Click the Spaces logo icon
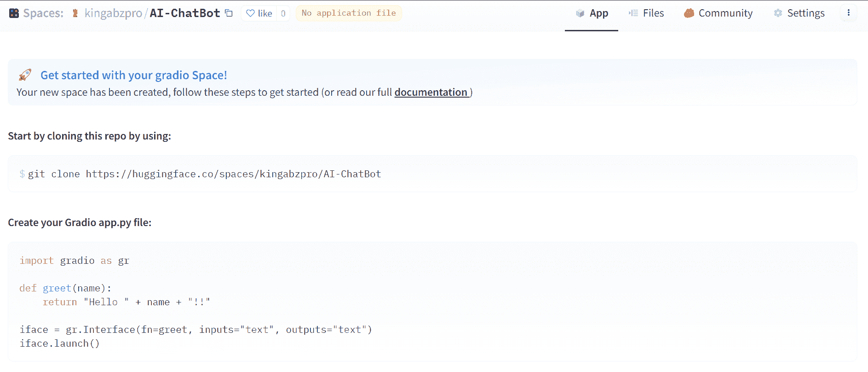Image resolution: width=868 pixels, height=372 pixels. click(x=14, y=13)
